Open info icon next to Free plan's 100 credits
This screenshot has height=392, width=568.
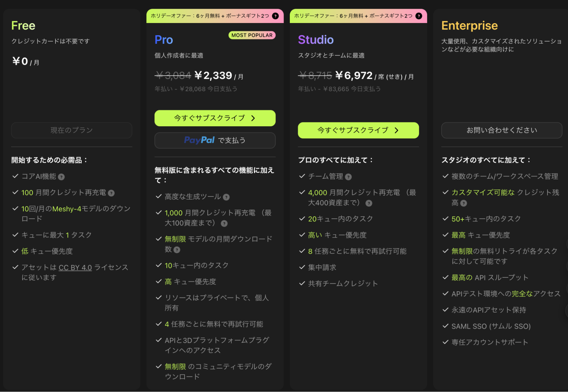pos(112,193)
